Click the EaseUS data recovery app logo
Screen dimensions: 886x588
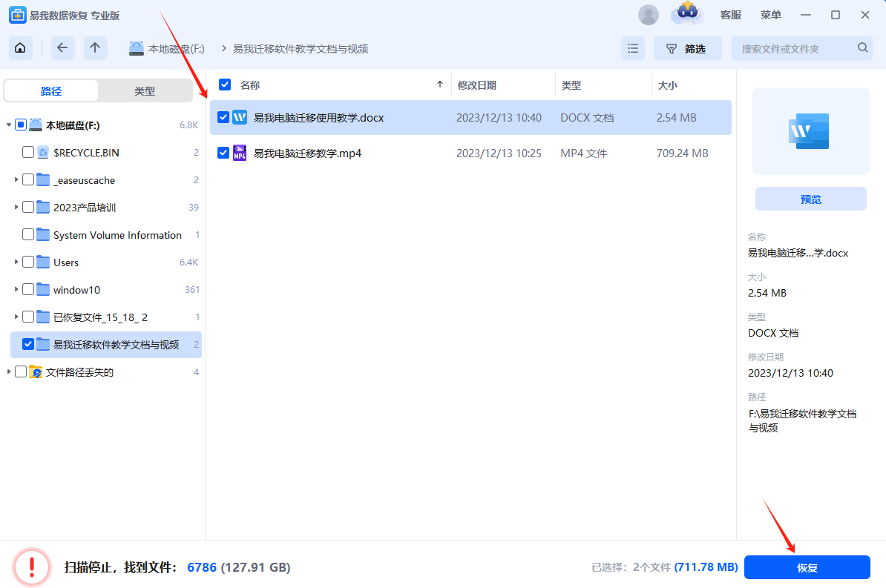point(18,16)
